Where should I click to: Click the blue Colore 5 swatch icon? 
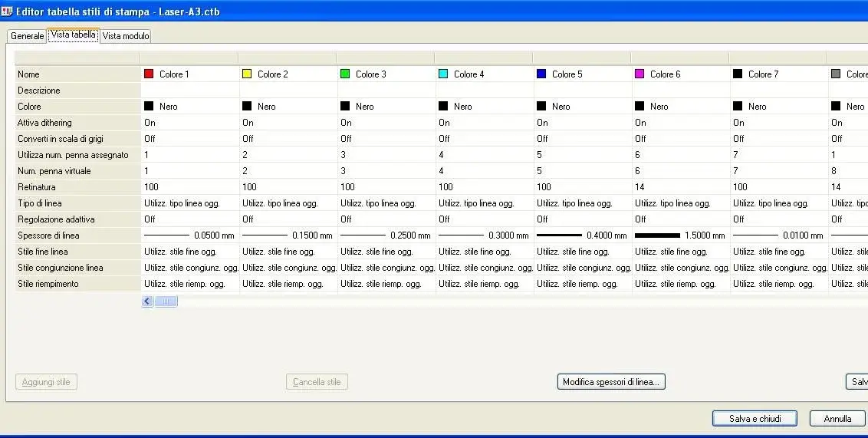pyautogui.click(x=541, y=74)
